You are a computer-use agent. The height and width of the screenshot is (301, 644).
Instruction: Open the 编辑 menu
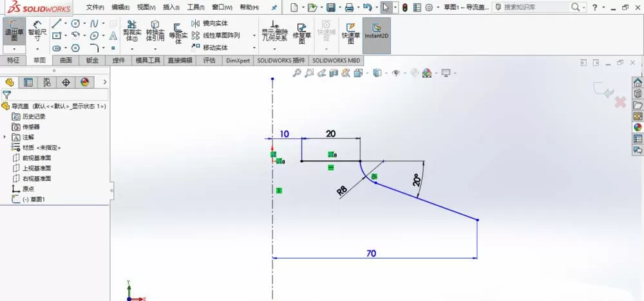click(120, 7)
